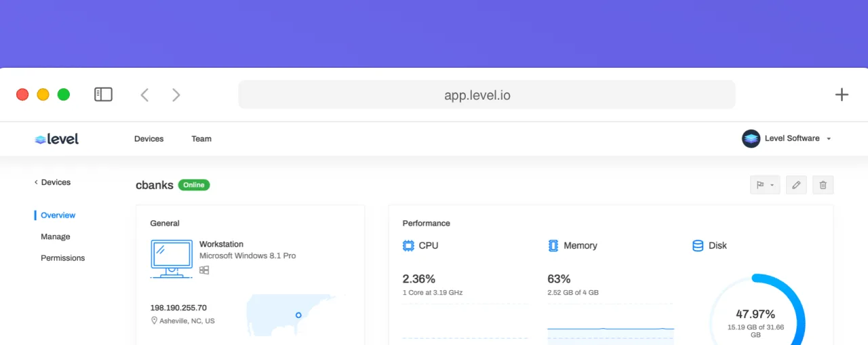Image resolution: width=868 pixels, height=345 pixels.
Task: Click the app.level.io address bar
Action: click(486, 95)
